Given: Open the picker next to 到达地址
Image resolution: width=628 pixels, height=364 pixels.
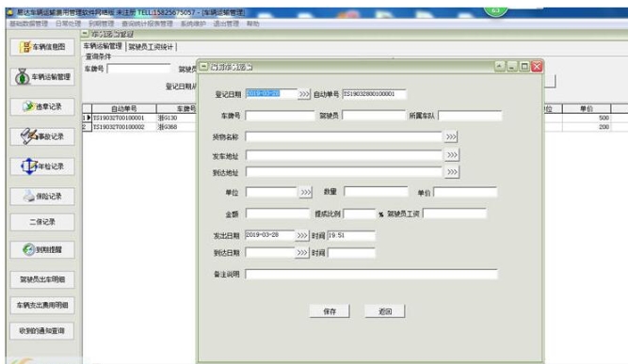Looking at the screenshot, I should [452, 172].
